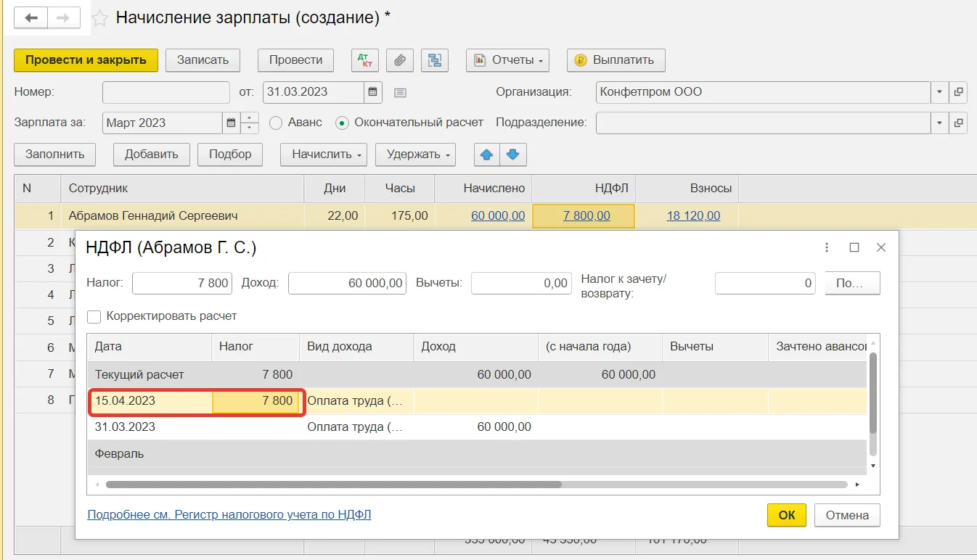Screen dimensions: 977x560
Task: Confirm the НДФЛ dialog with ОК
Action: [x=787, y=515]
